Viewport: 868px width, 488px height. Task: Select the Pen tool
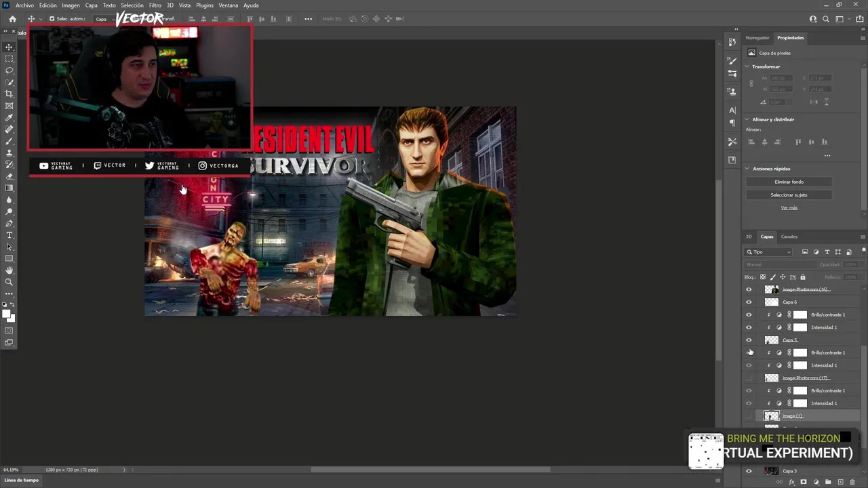tap(9, 223)
